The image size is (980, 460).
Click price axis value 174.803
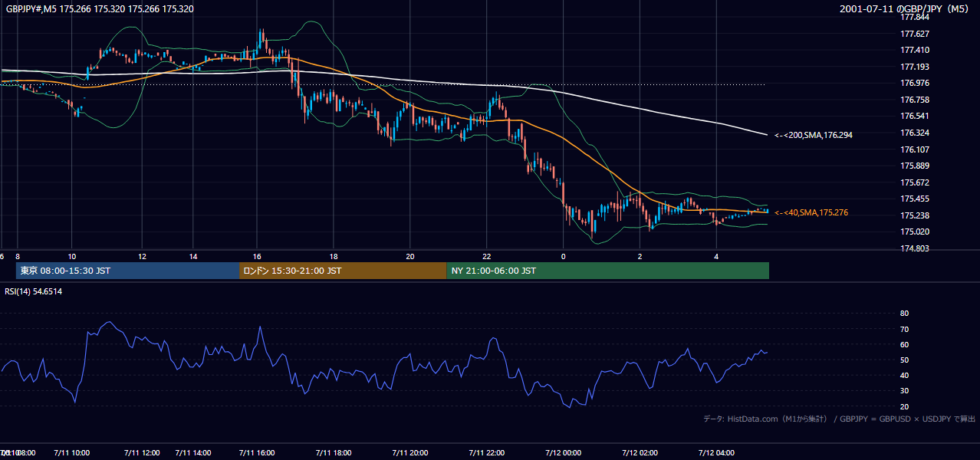tap(916, 248)
